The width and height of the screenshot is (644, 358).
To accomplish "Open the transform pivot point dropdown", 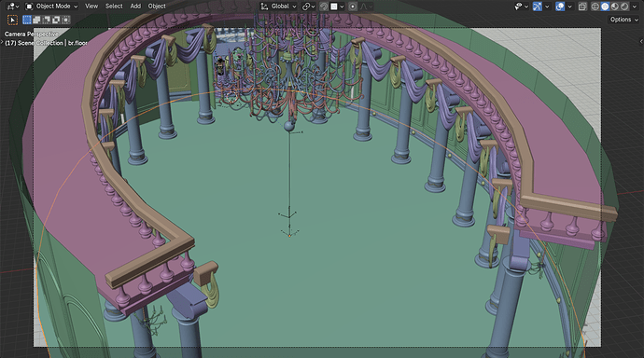I will tap(308, 7).
